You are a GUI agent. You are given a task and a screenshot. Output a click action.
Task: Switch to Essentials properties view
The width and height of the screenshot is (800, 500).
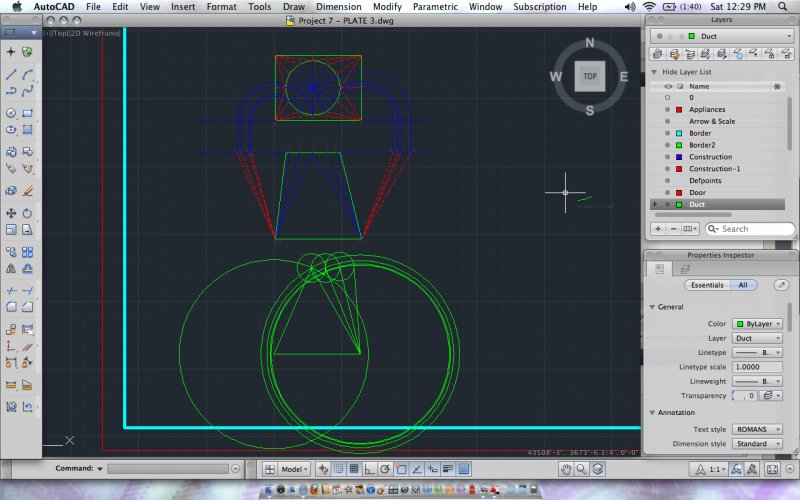(707, 285)
